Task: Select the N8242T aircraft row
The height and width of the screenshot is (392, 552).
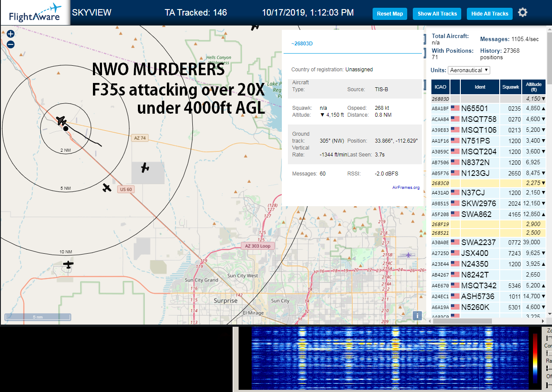Action: pos(488,275)
